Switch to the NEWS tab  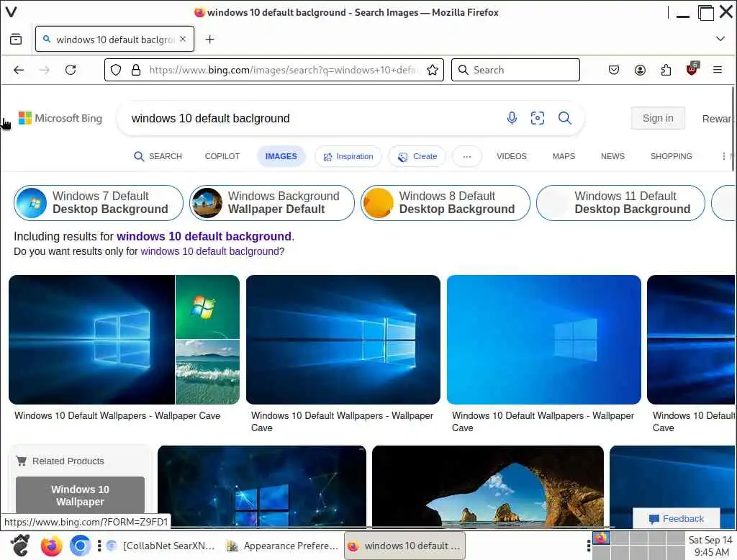pos(612,156)
